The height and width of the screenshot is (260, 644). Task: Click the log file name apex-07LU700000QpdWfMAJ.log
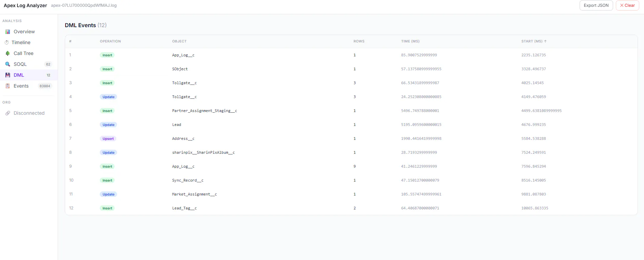click(x=84, y=5)
